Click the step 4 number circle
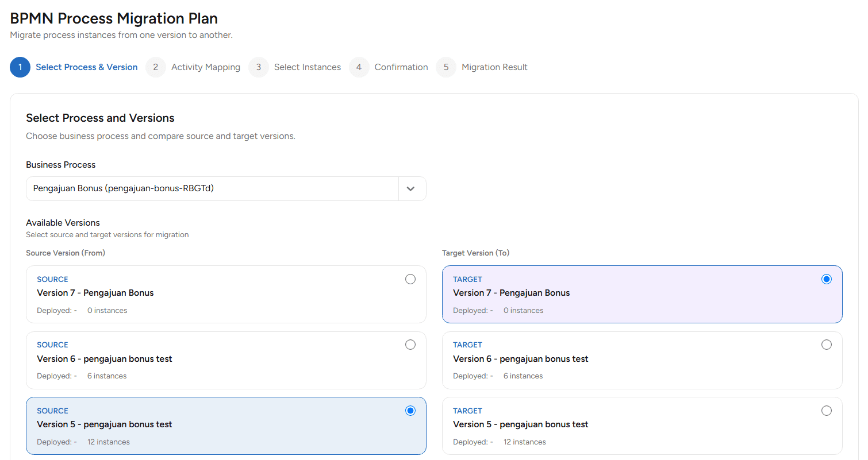 pos(359,67)
